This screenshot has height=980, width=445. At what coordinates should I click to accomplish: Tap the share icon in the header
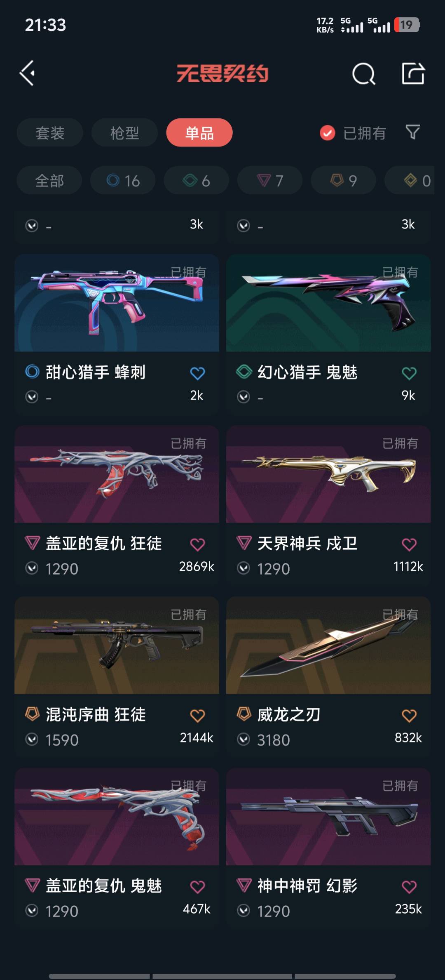pos(413,73)
